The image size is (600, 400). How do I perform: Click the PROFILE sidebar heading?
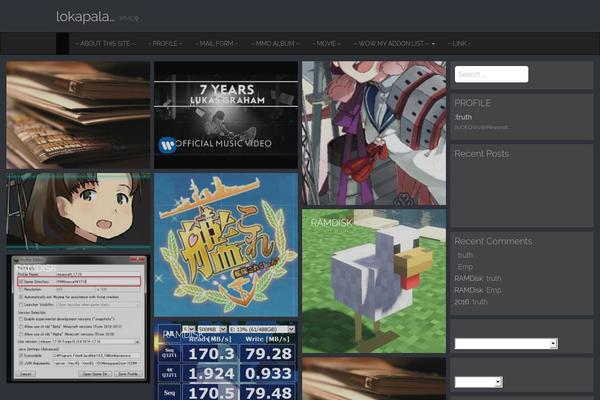tap(472, 103)
